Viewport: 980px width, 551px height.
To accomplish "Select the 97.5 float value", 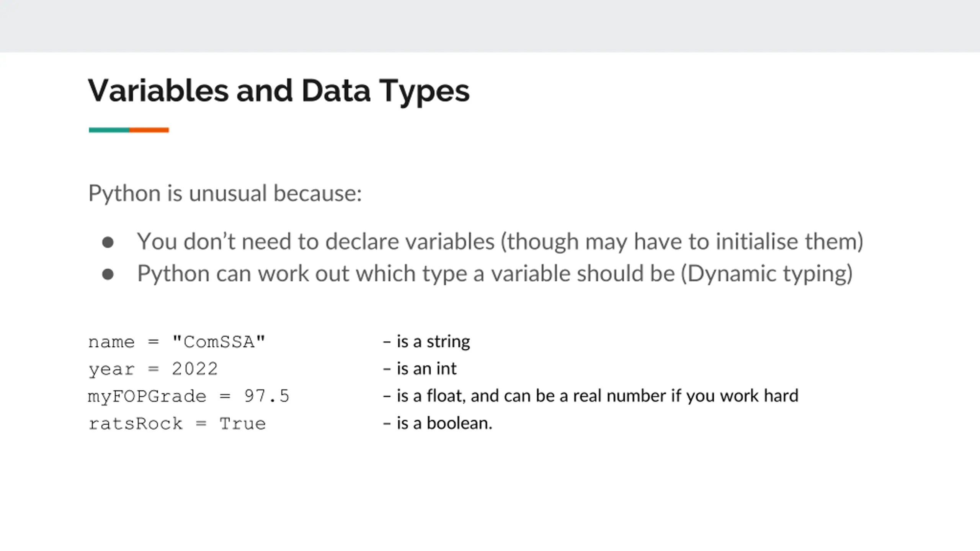I will tap(267, 396).
